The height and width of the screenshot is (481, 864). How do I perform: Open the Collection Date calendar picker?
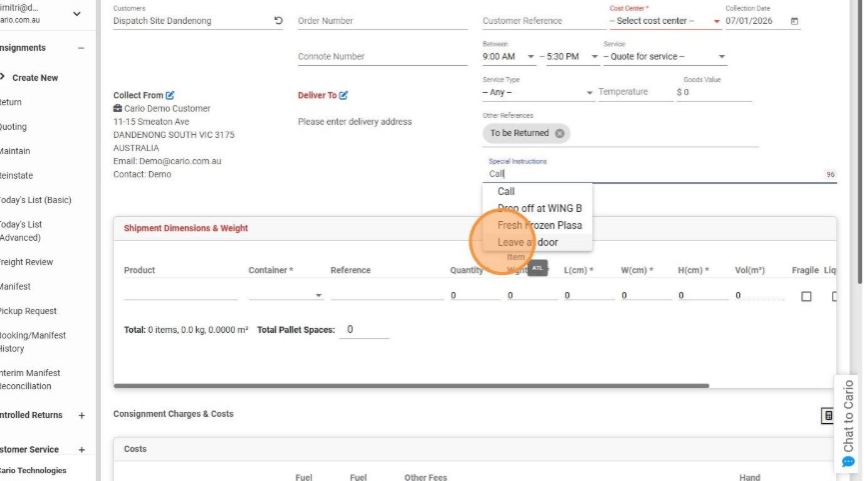[795, 21]
